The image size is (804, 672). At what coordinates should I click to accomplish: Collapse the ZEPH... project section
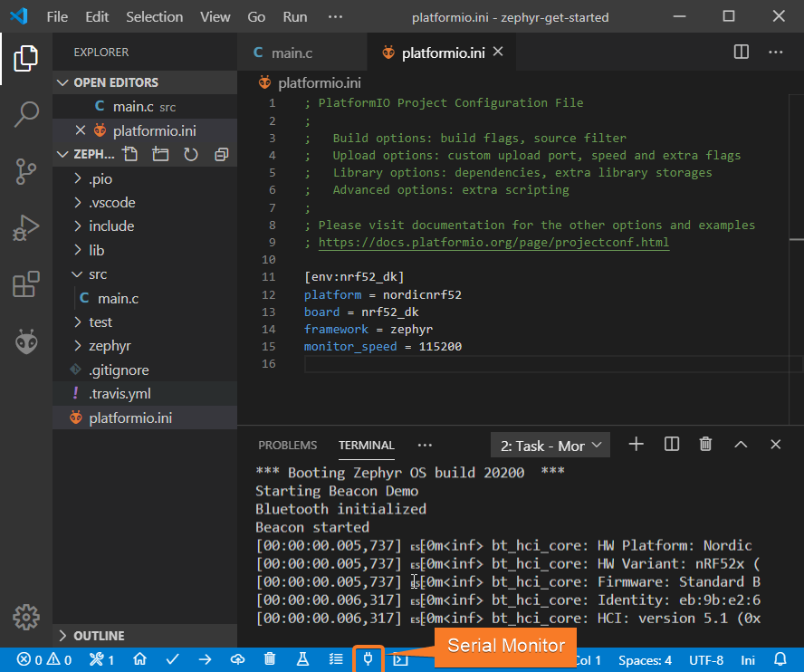[62, 154]
